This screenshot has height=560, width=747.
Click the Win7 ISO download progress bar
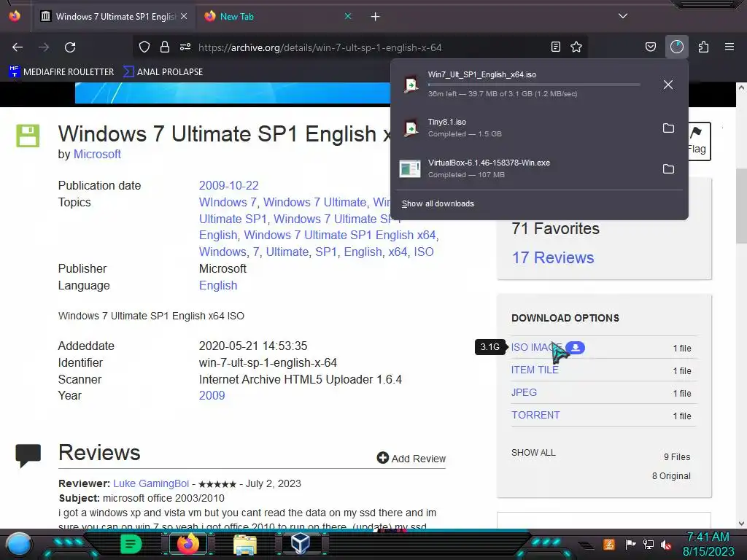(533, 85)
